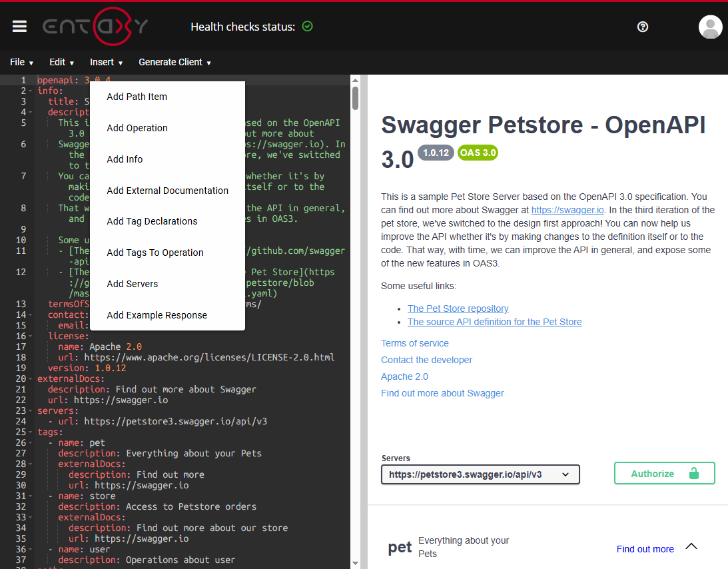Click the Entaxy logo
Viewport: 728px width, 569px height.
(x=95, y=27)
